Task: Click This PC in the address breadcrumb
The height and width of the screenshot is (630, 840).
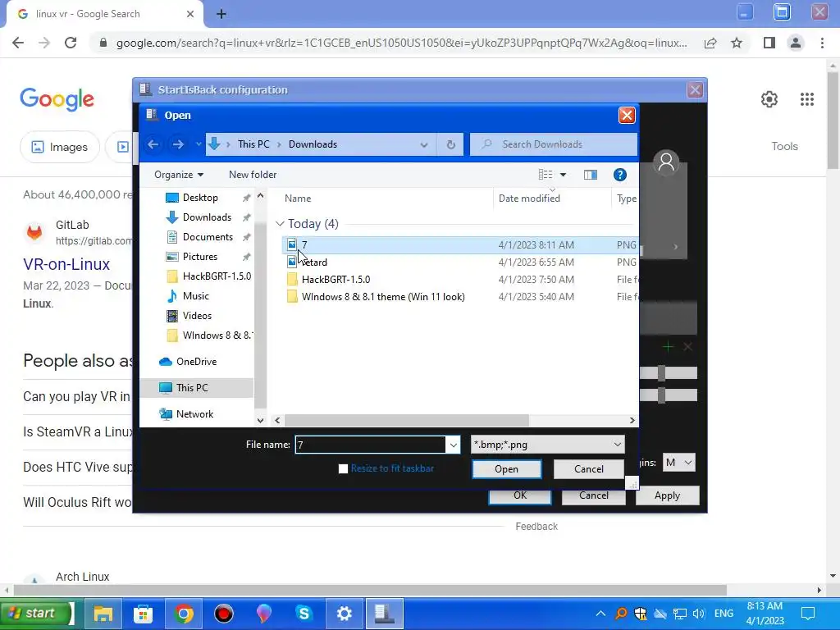Action: [x=253, y=144]
